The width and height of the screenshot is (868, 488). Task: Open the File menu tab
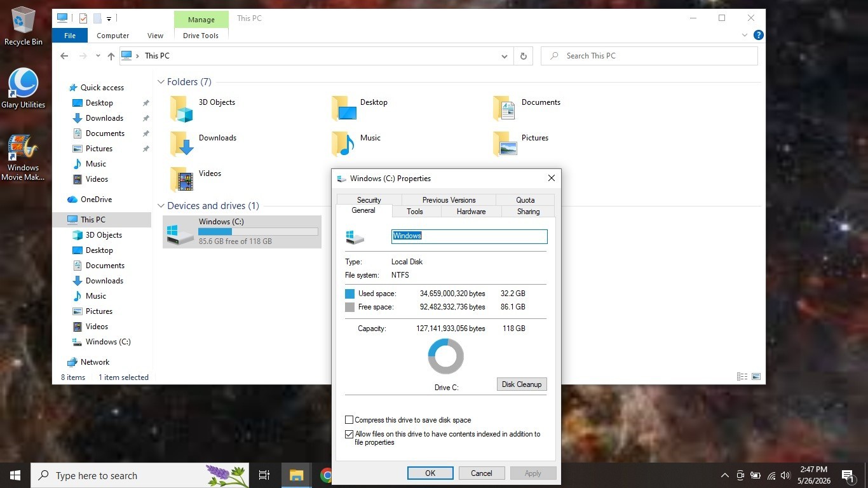[70, 36]
